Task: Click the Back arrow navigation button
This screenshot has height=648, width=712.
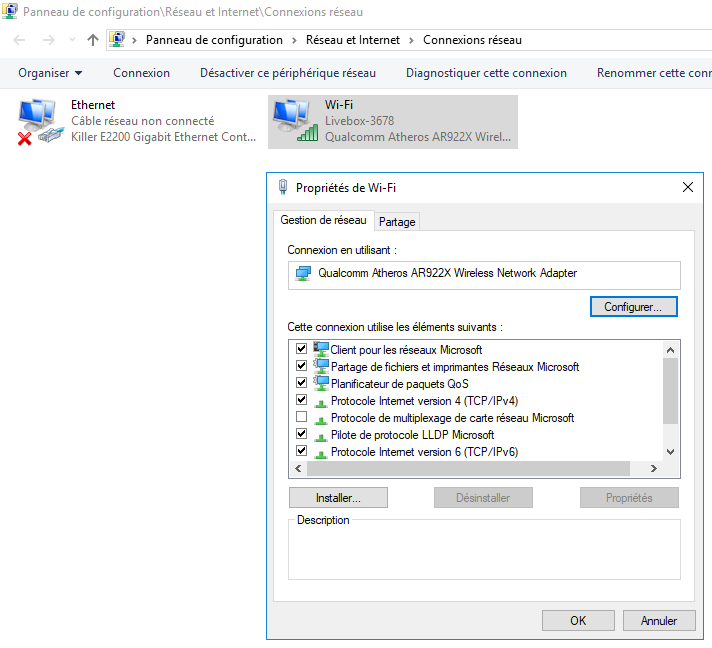Action: [x=19, y=40]
